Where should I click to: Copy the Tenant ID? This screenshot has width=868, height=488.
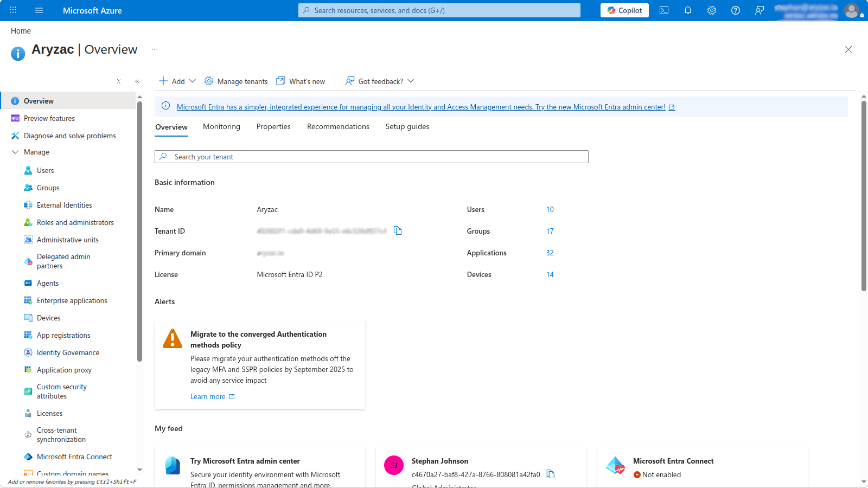[x=398, y=231]
